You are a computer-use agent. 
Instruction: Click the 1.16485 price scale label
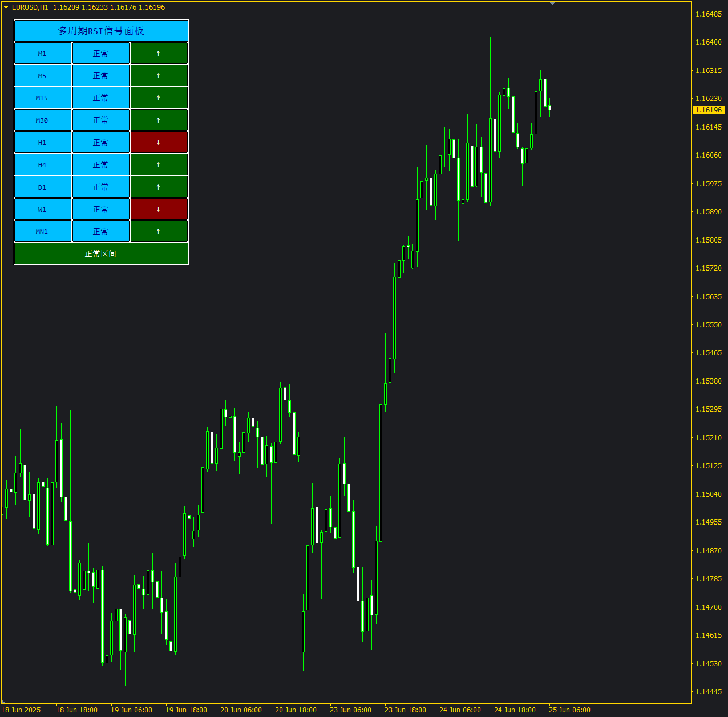(709, 14)
